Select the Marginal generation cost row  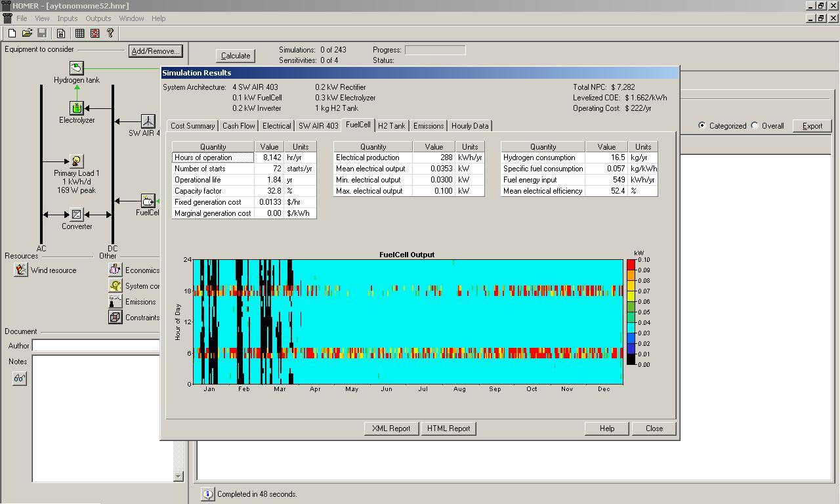[244, 213]
